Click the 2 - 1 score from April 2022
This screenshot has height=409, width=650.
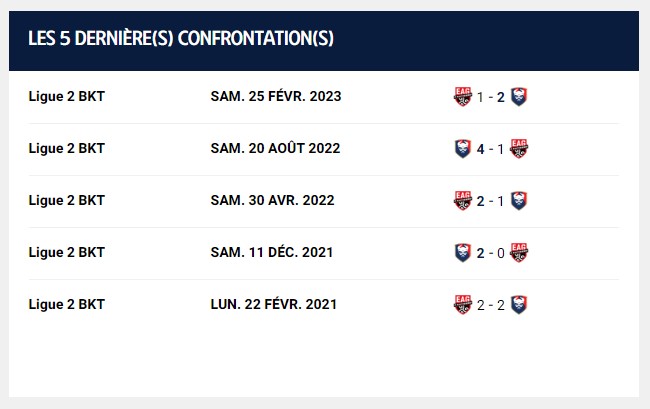click(x=491, y=201)
